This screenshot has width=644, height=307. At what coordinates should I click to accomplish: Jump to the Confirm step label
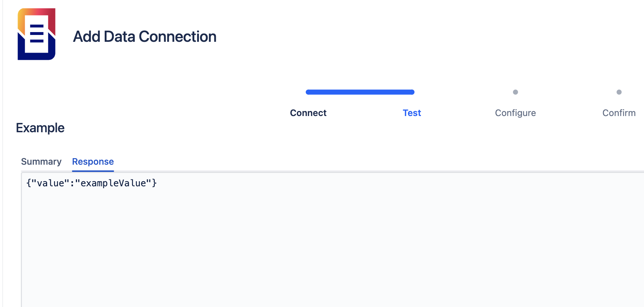(619, 113)
